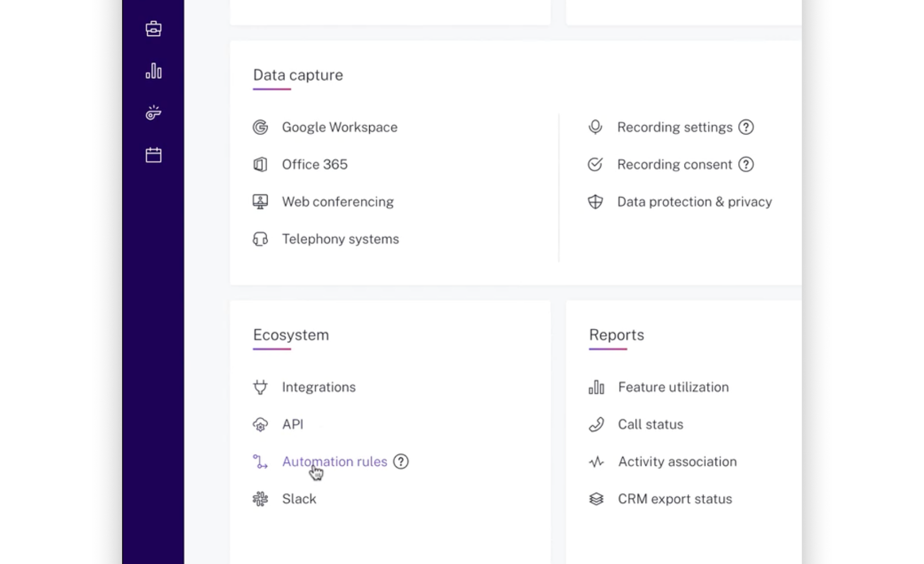Open Data protection & privacy
The image size is (924, 564).
pyautogui.click(x=694, y=201)
